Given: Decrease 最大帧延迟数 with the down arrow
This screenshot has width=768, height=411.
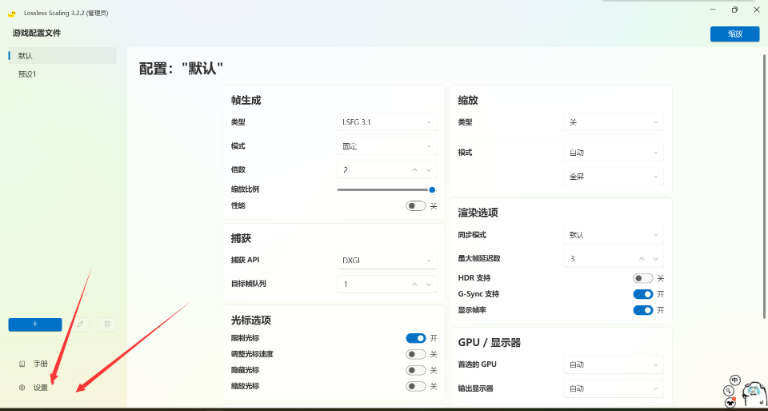Looking at the screenshot, I should pyautogui.click(x=656, y=258).
